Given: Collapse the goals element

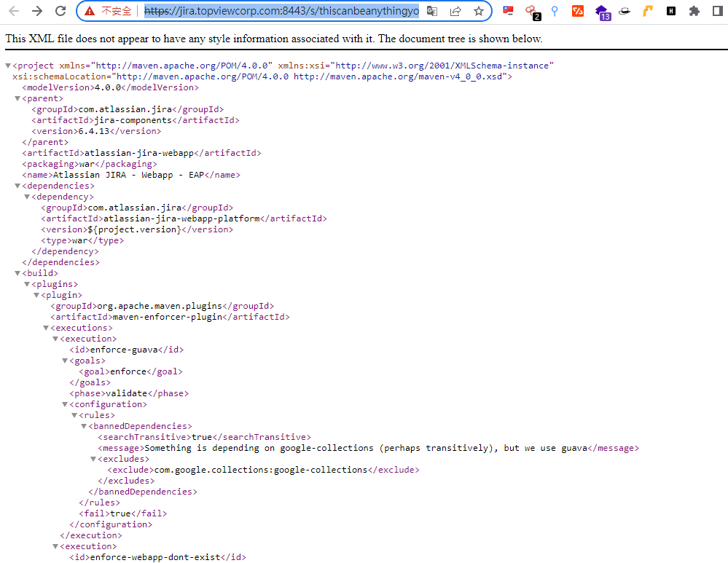Looking at the screenshot, I should tap(65, 361).
